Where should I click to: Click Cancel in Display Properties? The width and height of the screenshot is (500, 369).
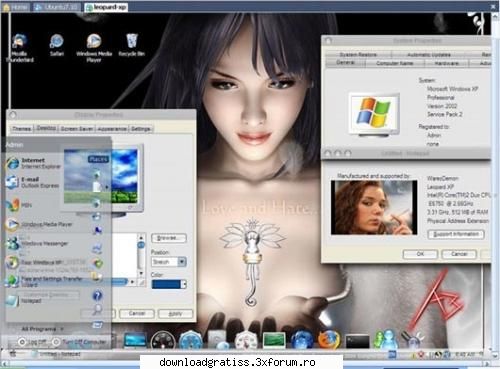coord(137,314)
